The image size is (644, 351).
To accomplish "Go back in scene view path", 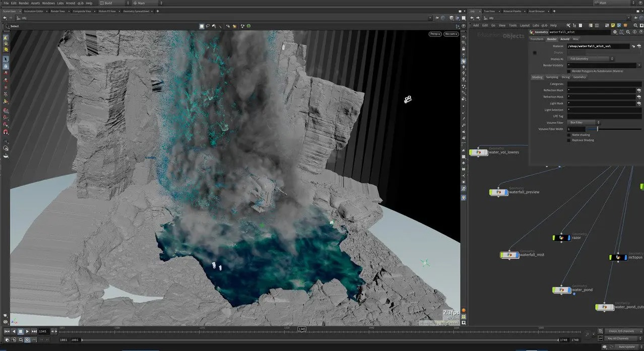I will coord(5,18).
